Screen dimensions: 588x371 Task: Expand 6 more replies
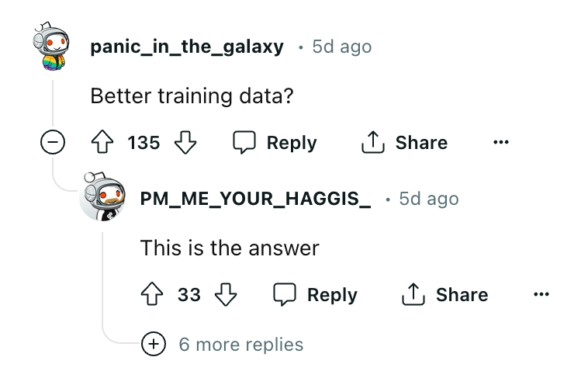tap(154, 344)
